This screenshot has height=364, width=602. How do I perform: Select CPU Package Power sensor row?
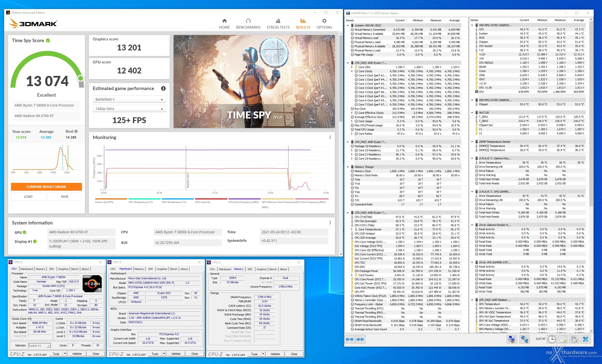pos(406,271)
